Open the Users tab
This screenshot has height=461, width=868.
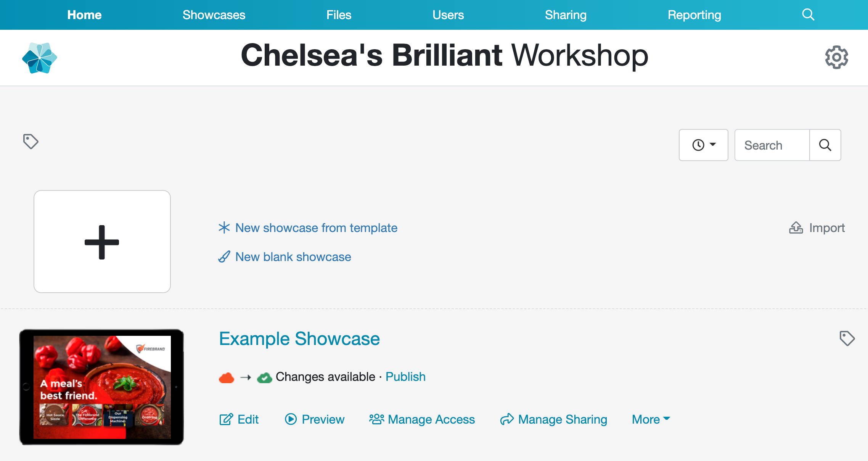448,15
